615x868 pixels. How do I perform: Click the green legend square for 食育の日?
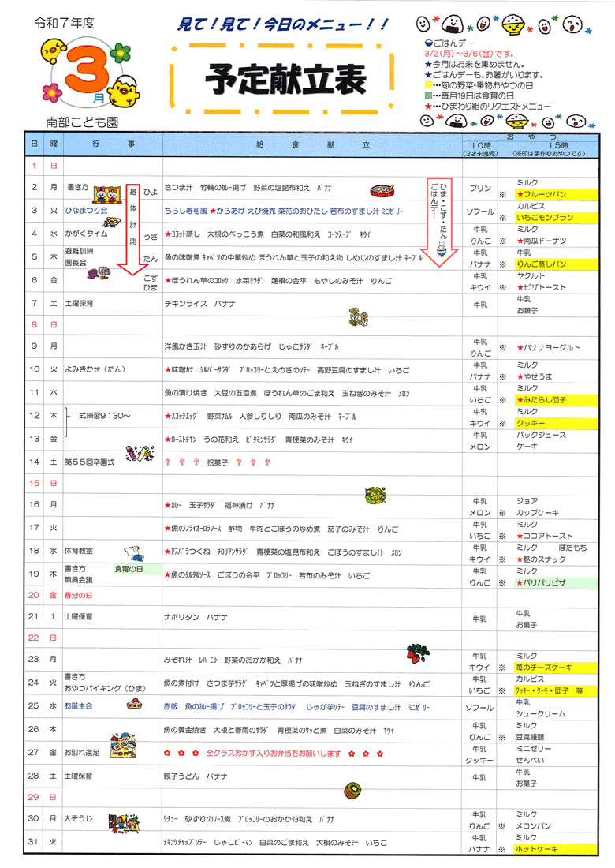coord(428,95)
